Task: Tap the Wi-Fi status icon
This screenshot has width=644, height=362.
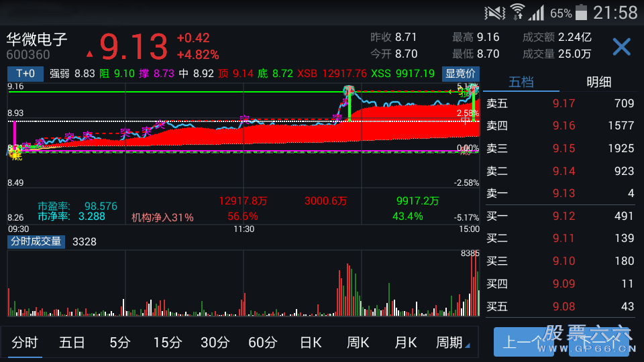Action: pos(517,12)
